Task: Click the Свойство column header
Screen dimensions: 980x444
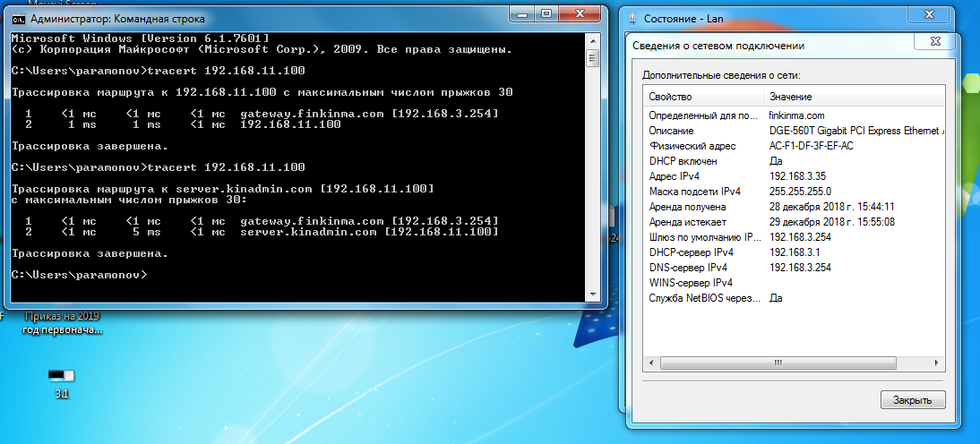Action: click(703, 97)
